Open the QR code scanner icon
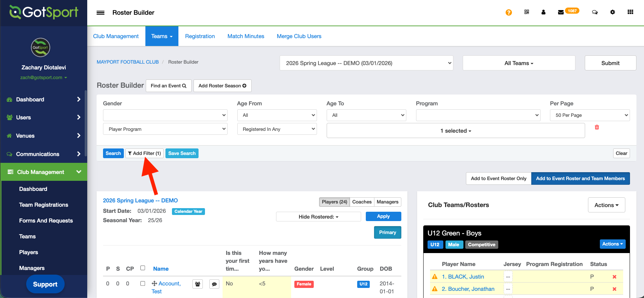This screenshot has height=298, width=644. (x=527, y=12)
